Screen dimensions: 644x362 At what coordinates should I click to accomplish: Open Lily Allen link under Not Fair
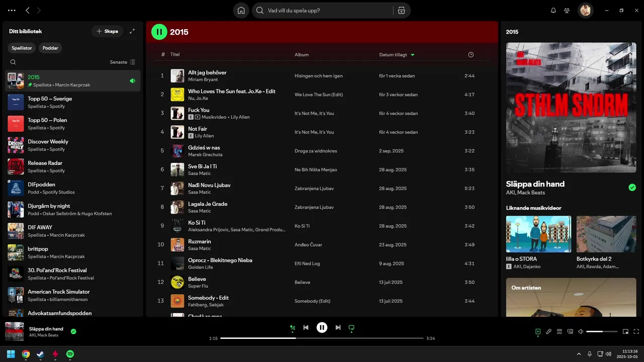pyautogui.click(x=204, y=136)
